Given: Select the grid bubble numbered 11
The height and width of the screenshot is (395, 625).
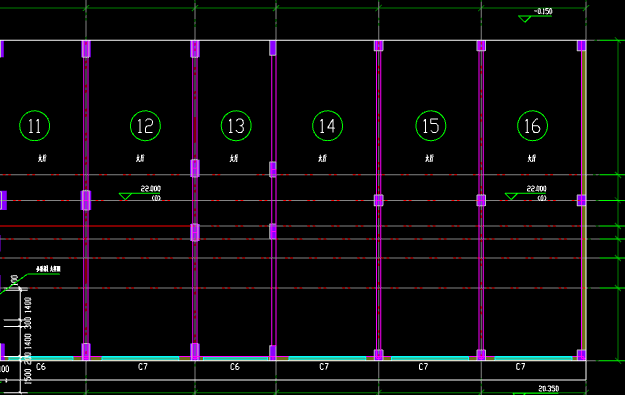Looking at the screenshot, I should 35,126.
